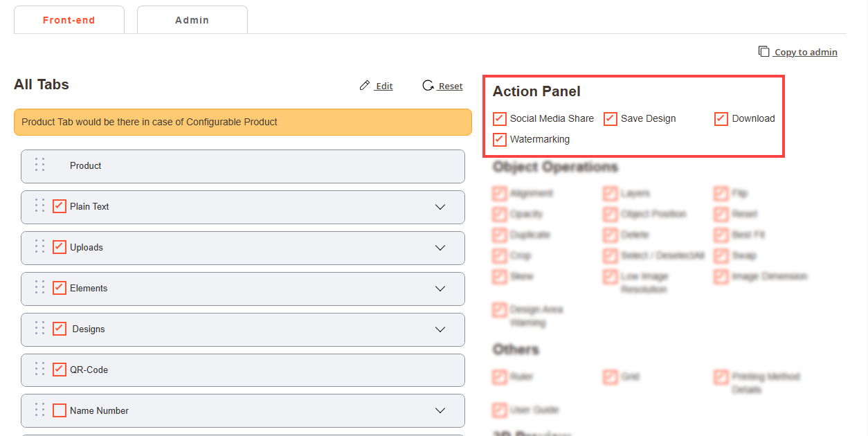
Task: Click the pencil Edit icon
Action: (x=365, y=86)
